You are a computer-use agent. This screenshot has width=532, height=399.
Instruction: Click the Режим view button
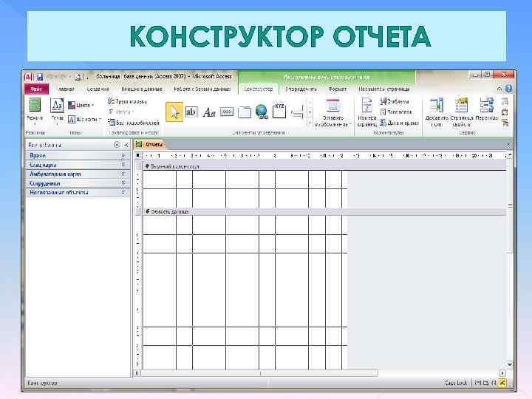pos(35,111)
